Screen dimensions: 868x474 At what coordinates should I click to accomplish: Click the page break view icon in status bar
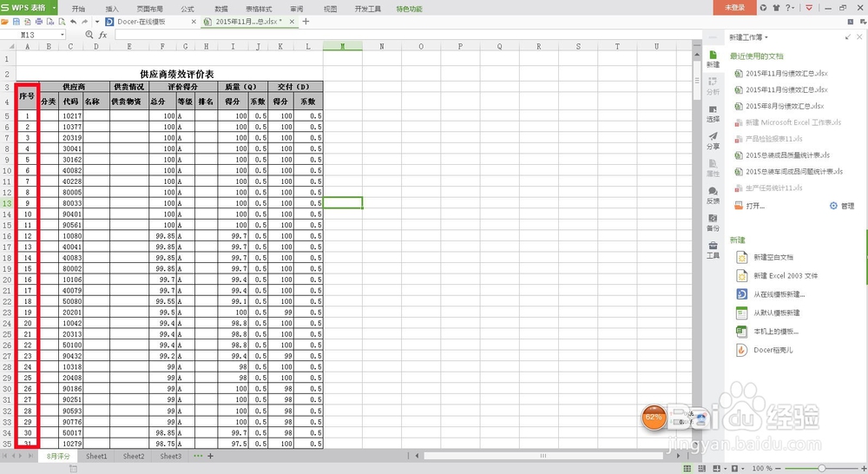click(702, 469)
